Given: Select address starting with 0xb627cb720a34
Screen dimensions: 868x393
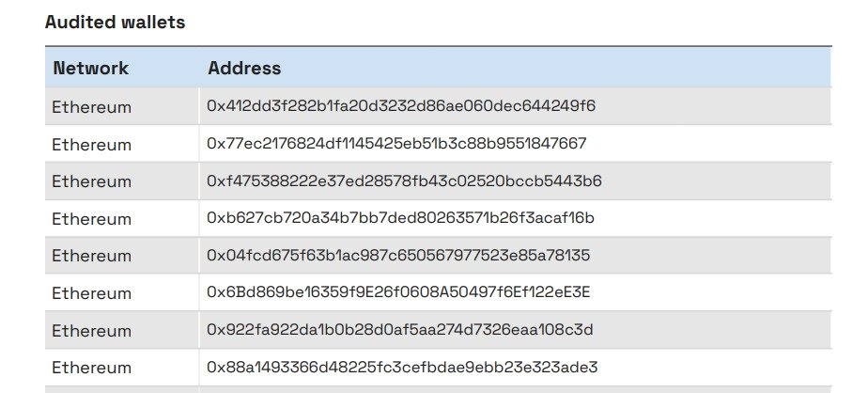Looking at the screenshot, I should coord(400,218).
